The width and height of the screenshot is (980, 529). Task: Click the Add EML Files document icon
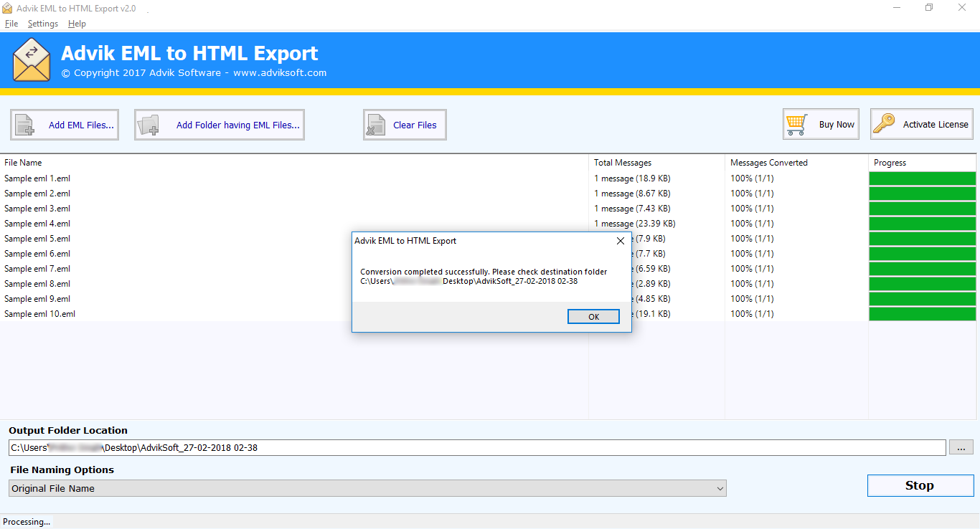pyautogui.click(x=25, y=125)
